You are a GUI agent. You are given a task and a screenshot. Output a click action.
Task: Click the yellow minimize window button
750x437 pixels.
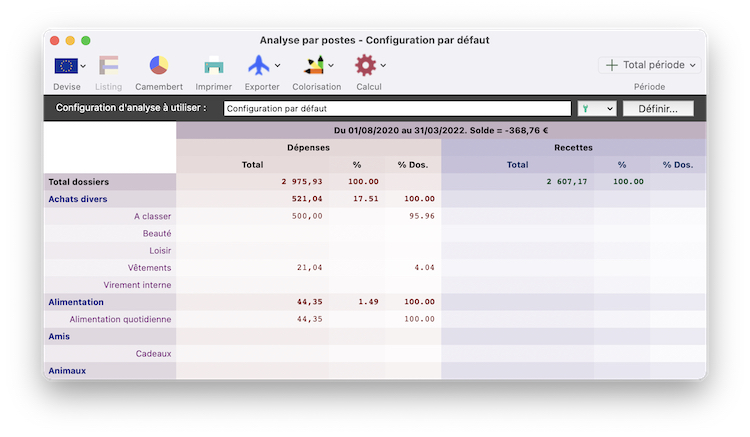70,41
